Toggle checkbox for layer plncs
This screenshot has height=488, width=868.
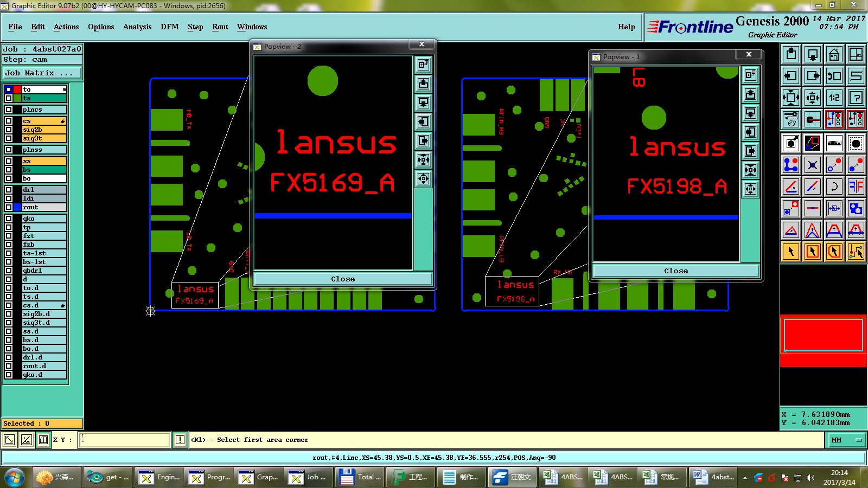click(x=9, y=110)
